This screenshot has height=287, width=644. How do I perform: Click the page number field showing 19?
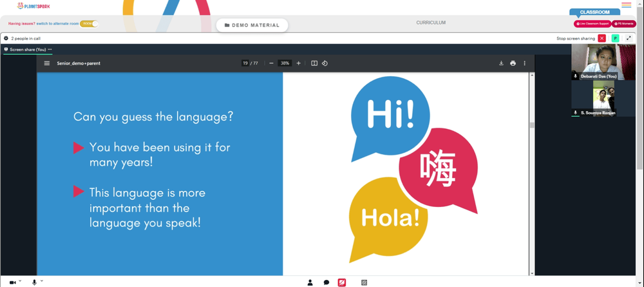245,63
